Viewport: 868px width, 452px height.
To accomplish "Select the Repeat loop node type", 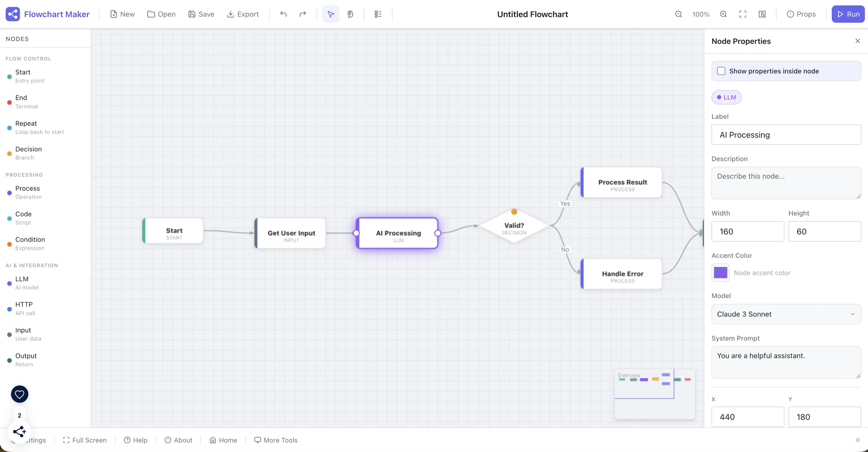I will click(45, 128).
